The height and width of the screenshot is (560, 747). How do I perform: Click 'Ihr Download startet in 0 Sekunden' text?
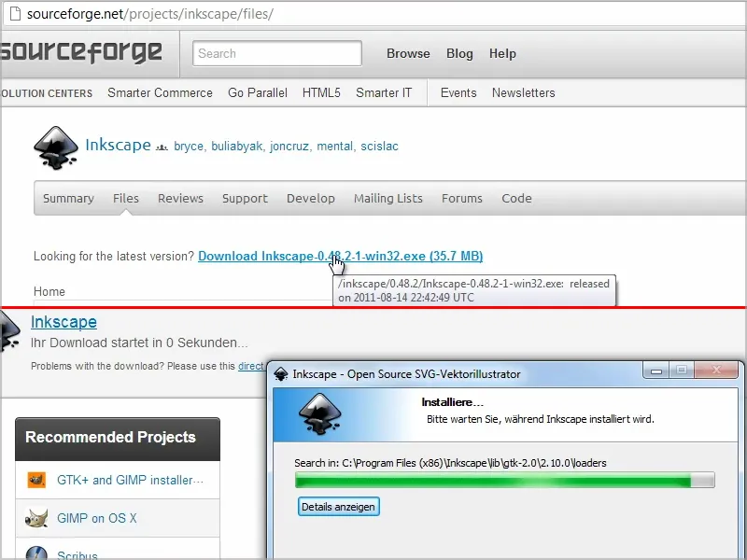(x=139, y=343)
